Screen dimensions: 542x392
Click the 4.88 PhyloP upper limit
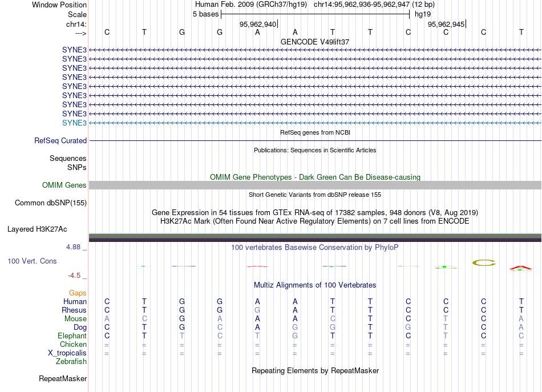[x=73, y=247]
